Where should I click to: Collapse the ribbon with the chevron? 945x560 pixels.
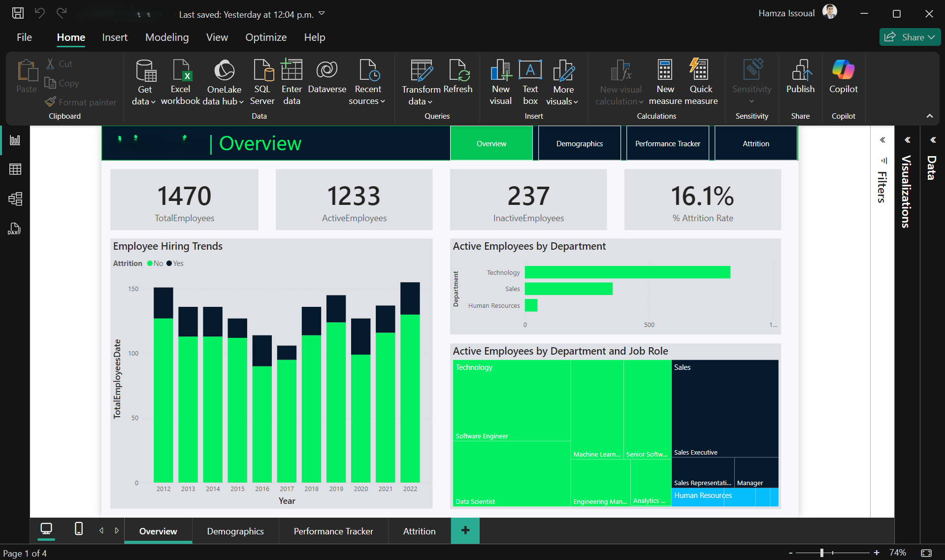[x=929, y=116]
